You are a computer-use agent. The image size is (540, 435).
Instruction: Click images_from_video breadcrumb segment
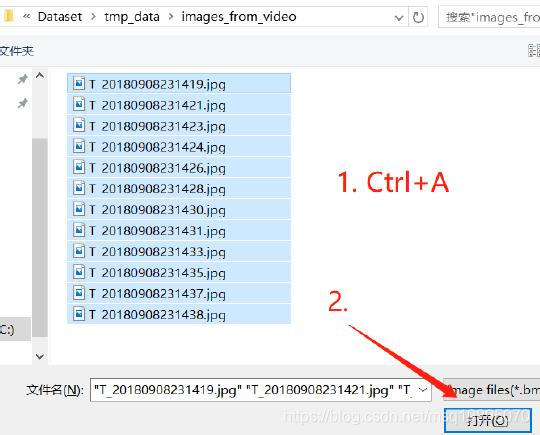point(239,17)
